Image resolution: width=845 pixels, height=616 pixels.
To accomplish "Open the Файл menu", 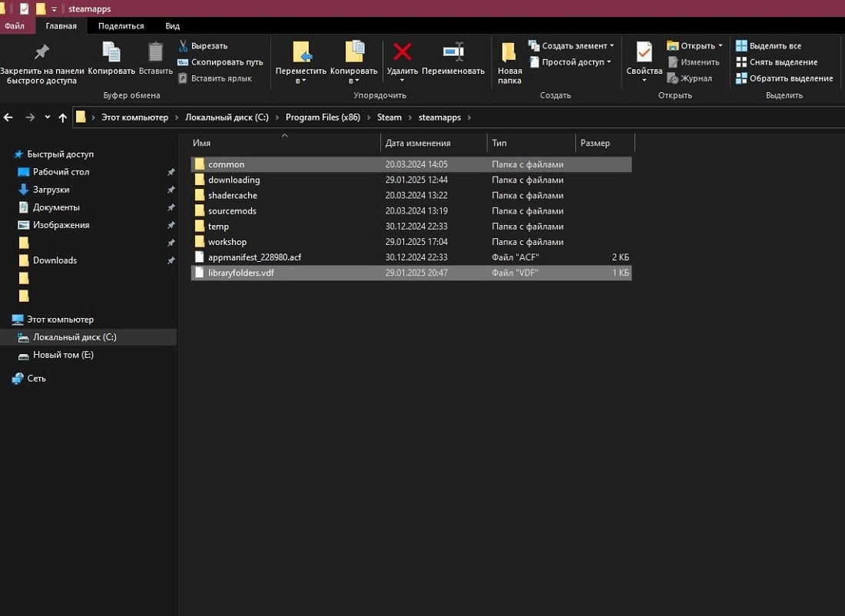I will 15,26.
